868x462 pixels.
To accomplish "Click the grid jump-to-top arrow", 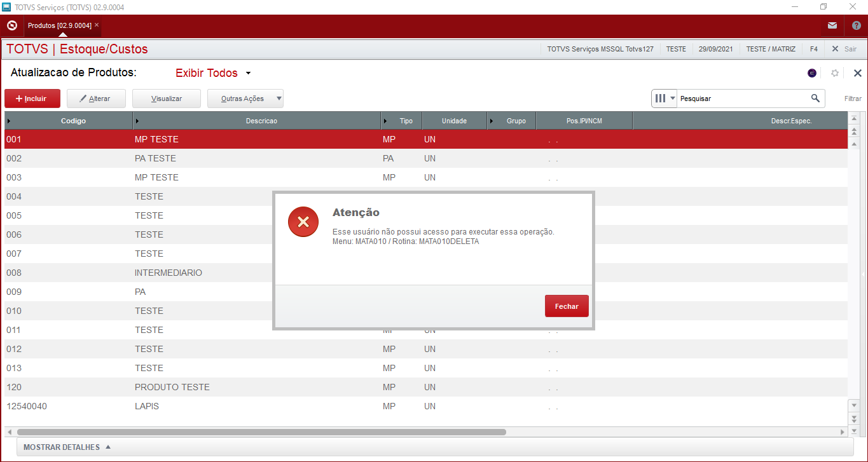I will click(x=855, y=119).
